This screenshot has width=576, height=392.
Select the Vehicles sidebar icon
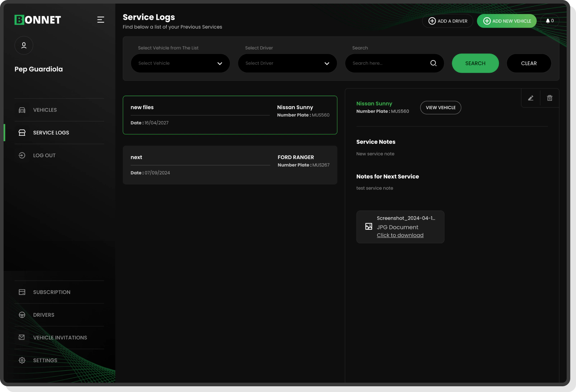(x=22, y=110)
